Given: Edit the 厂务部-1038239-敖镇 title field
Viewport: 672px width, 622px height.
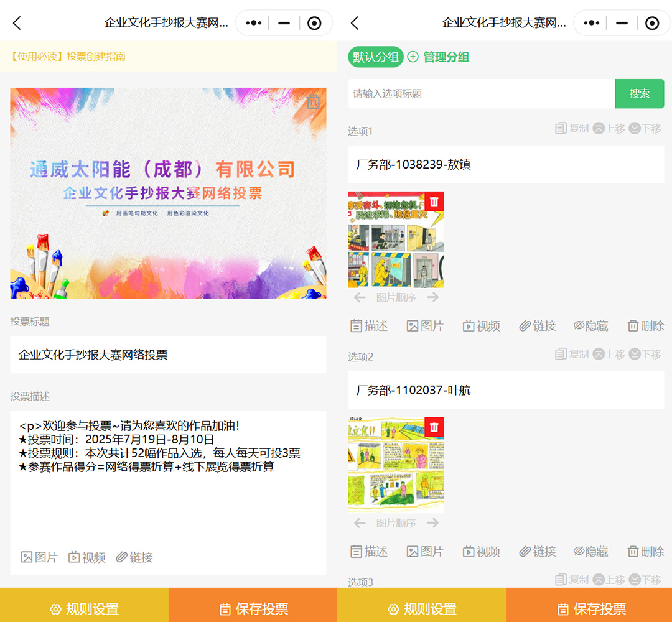Looking at the screenshot, I should pos(506,164).
